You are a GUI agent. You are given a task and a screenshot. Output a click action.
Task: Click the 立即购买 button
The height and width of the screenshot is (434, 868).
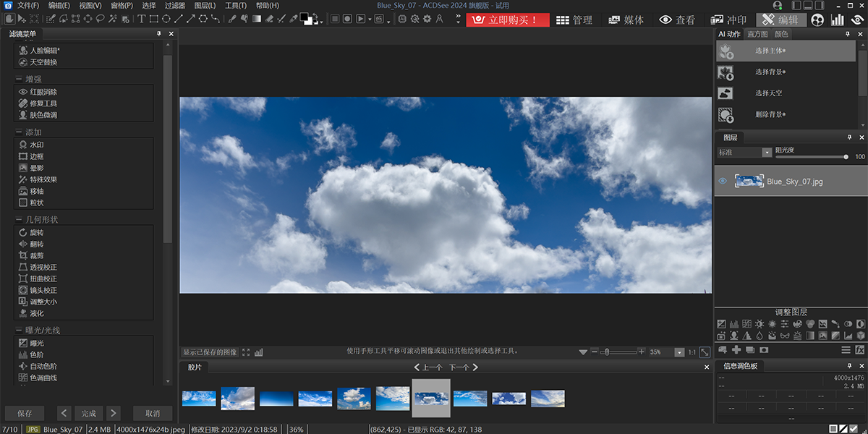506,20
